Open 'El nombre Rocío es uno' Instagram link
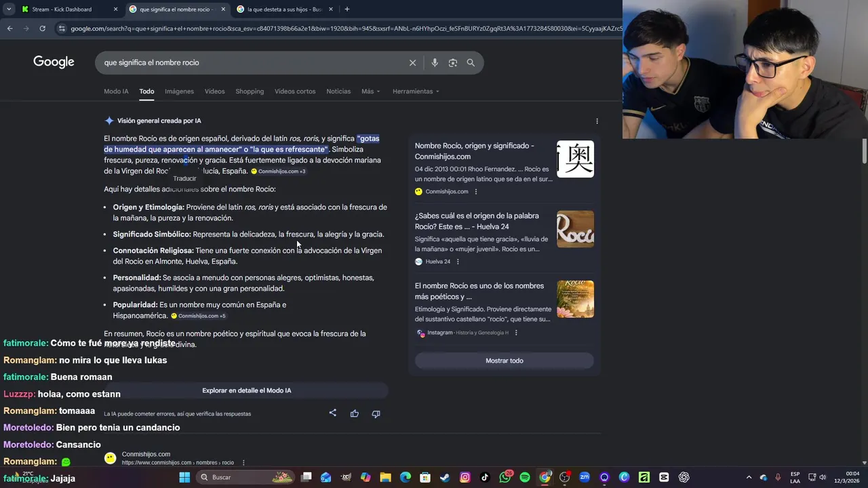 click(479, 291)
